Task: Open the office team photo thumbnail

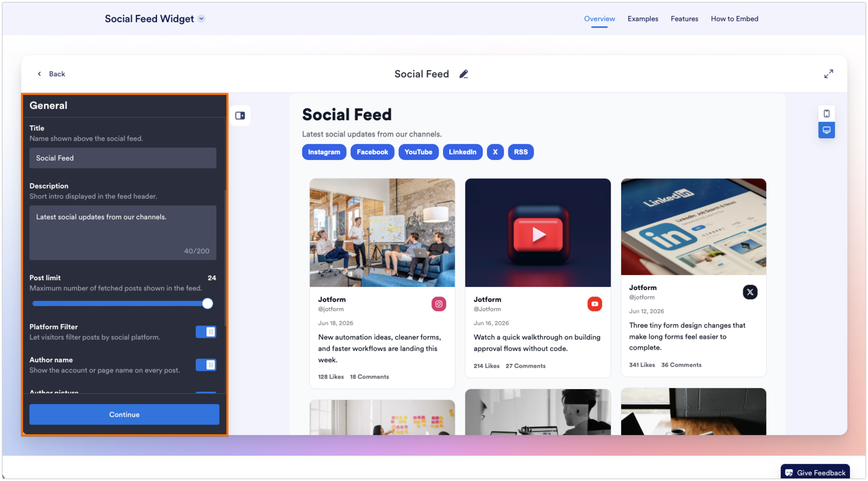Action: pyautogui.click(x=382, y=233)
